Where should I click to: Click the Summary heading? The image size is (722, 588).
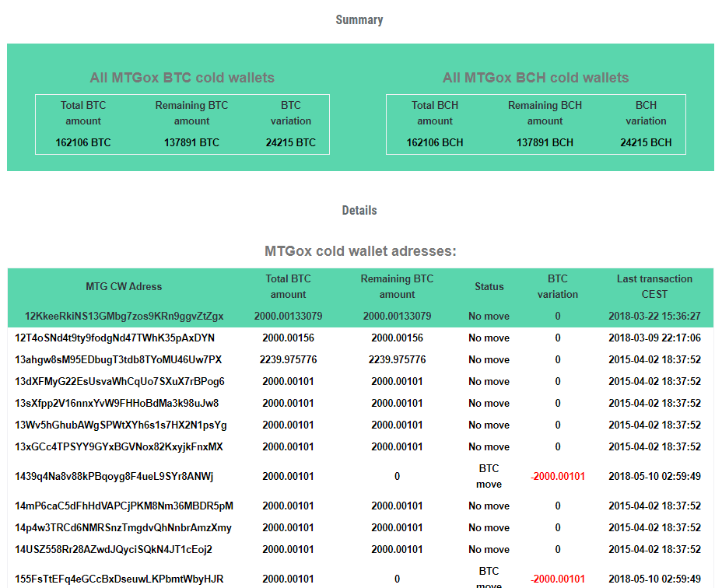[x=359, y=19]
